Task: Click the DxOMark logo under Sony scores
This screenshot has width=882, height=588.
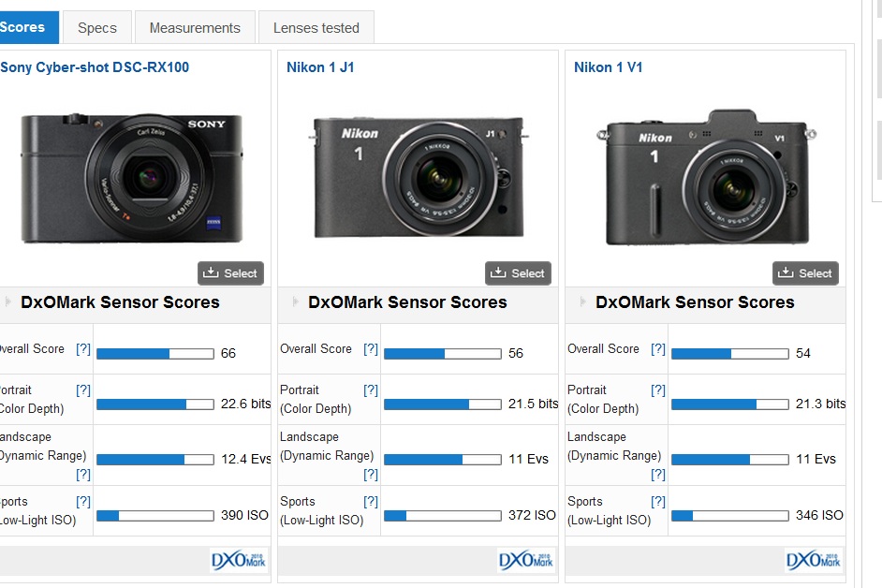Action: 239,561
